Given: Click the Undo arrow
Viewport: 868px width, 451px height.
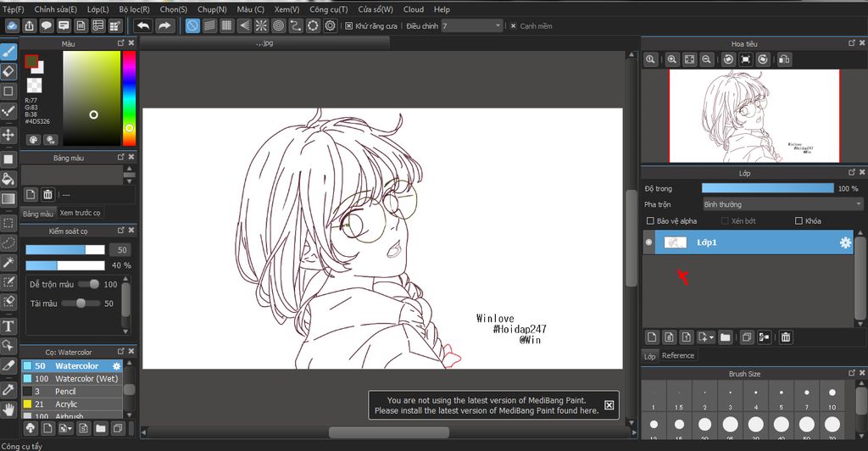Looking at the screenshot, I should (143, 25).
